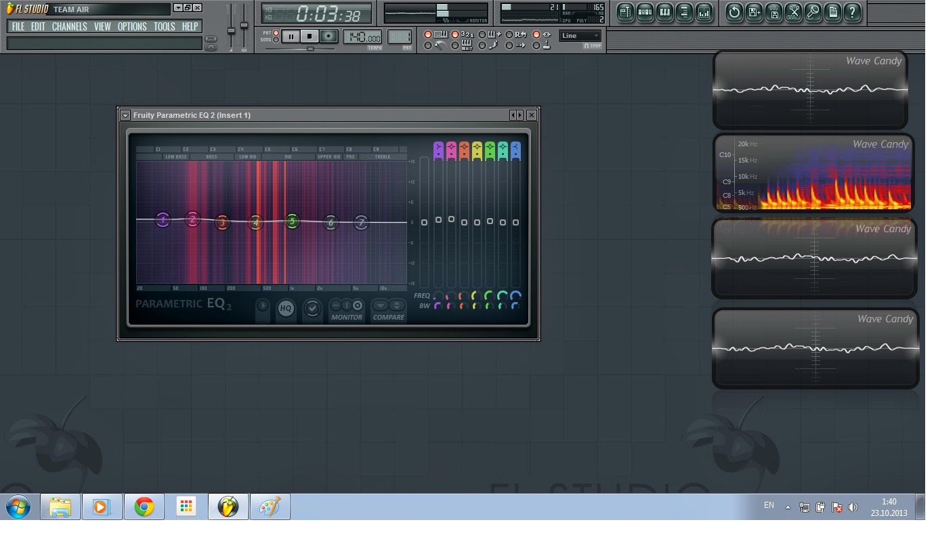Toggle the 3-2-1 recording countdown

tap(454, 33)
